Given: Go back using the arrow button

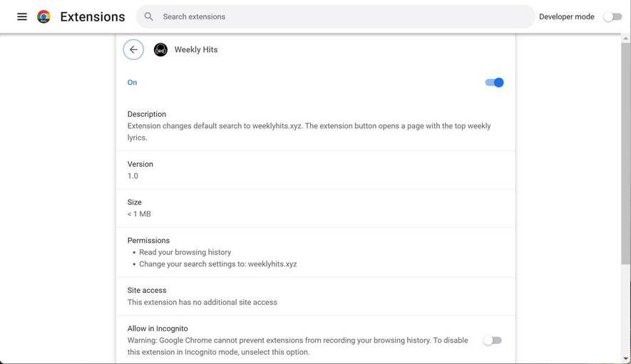Looking at the screenshot, I should [x=133, y=50].
